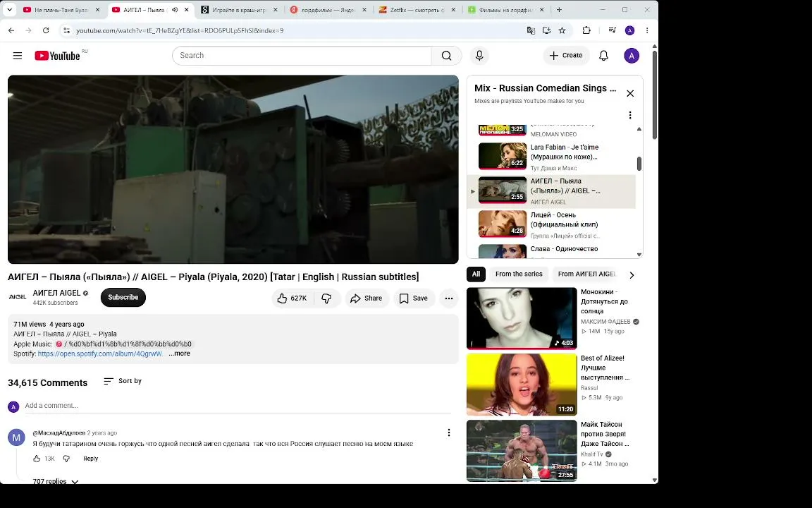Install app icon in address bar
Viewport: 812px width, 508px height.
tap(546, 30)
